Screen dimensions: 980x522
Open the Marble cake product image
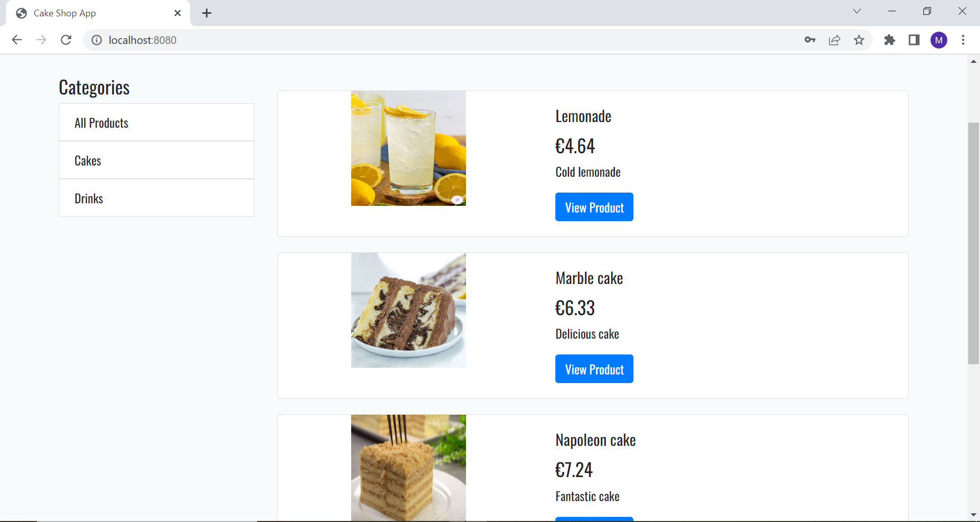408,310
